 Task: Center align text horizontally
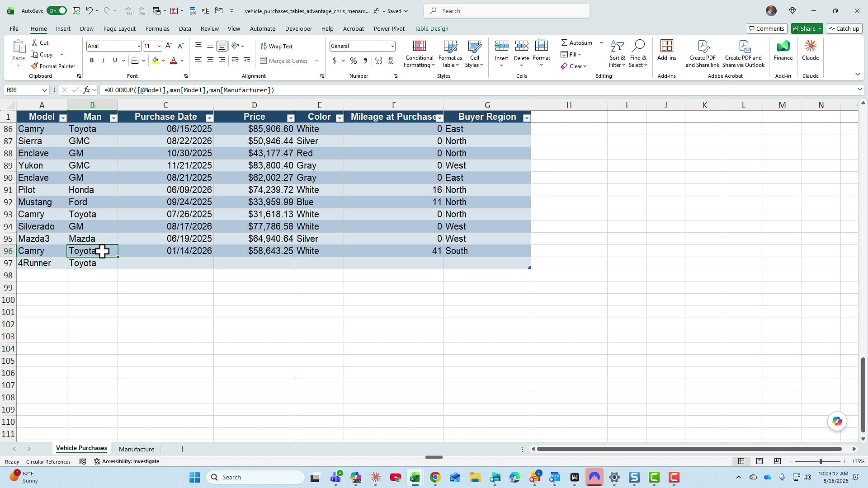[210, 61]
